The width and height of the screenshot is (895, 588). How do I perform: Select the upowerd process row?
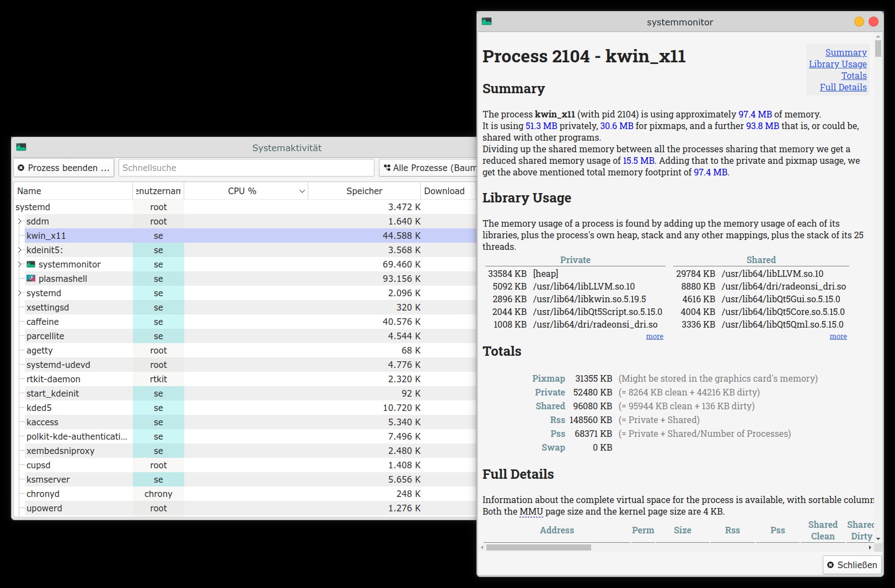[x=244, y=508]
